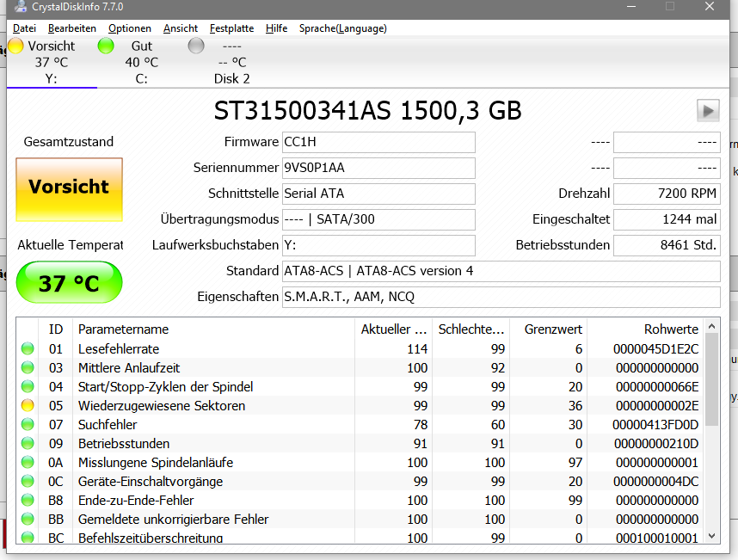Click the Standard field ATA8-ACS version 4

tap(501, 272)
